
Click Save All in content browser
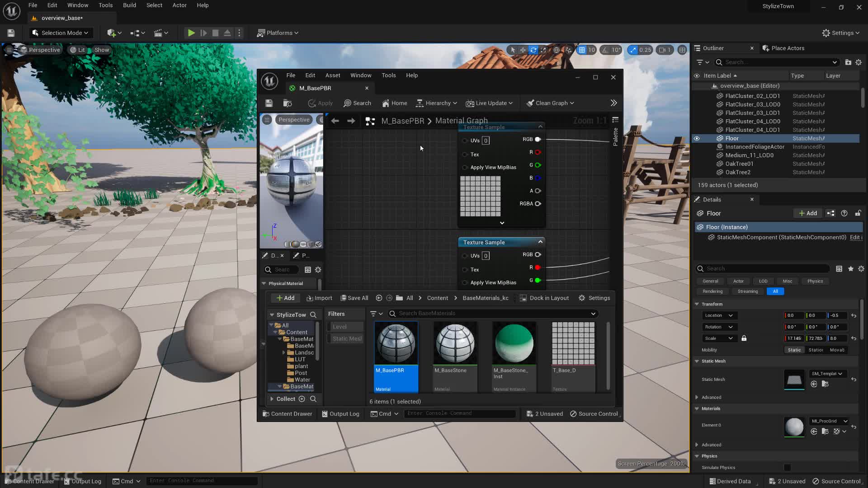click(354, 298)
